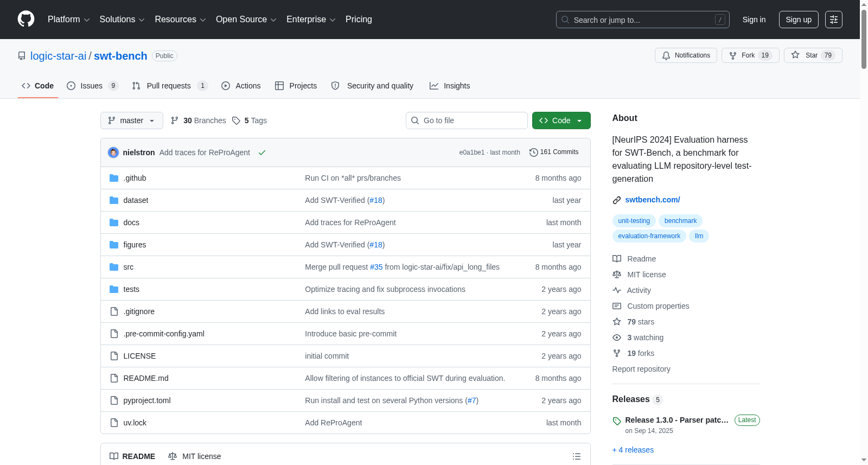The width and height of the screenshot is (868, 465).
Task: Open the Pricing page
Action: (359, 20)
